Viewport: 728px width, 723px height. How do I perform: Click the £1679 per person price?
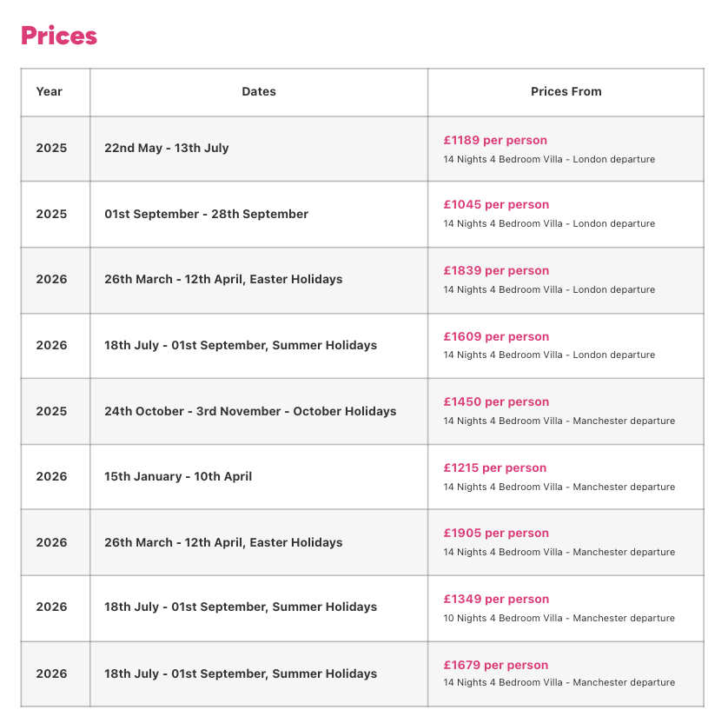click(x=496, y=665)
